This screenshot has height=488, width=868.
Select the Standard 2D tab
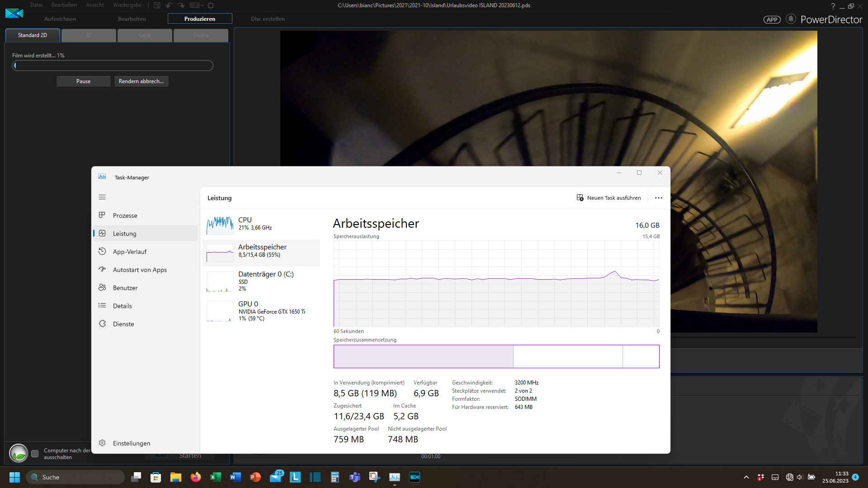(x=33, y=35)
